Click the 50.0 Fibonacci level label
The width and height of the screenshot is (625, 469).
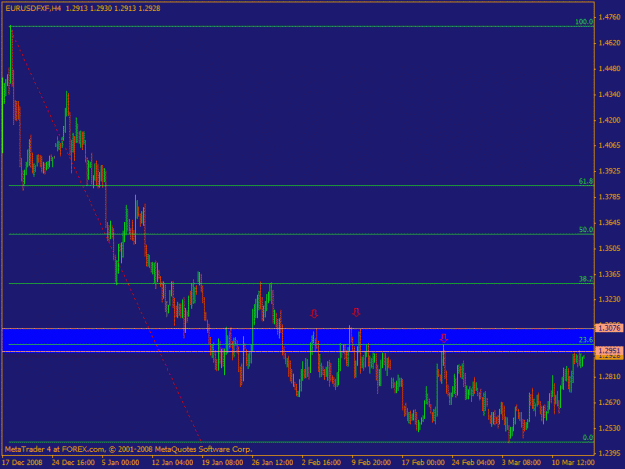click(x=586, y=230)
